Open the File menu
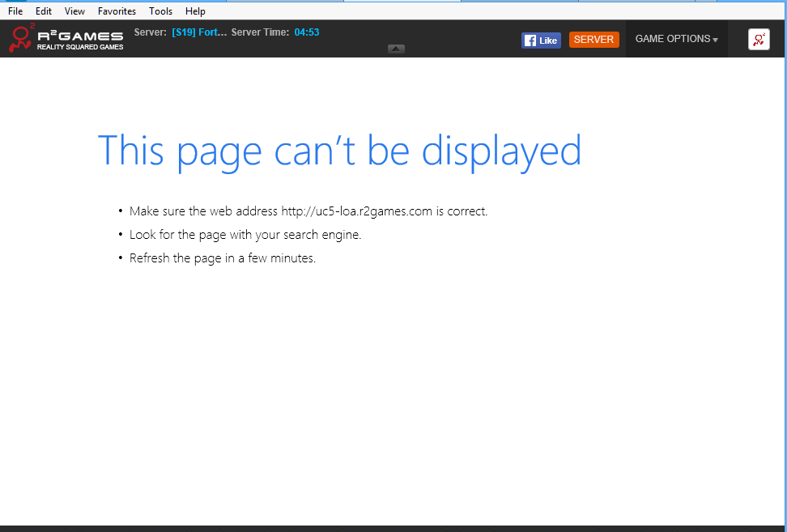The image size is (787, 532). coord(15,11)
